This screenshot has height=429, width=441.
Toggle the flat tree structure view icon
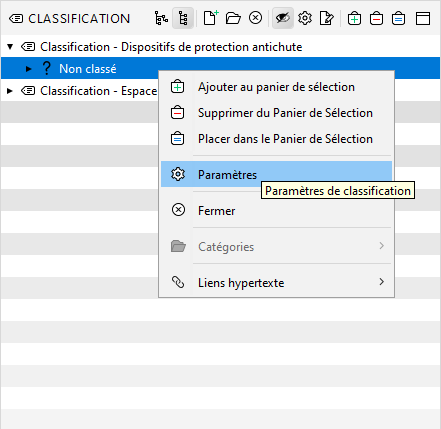pyautogui.click(x=183, y=18)
